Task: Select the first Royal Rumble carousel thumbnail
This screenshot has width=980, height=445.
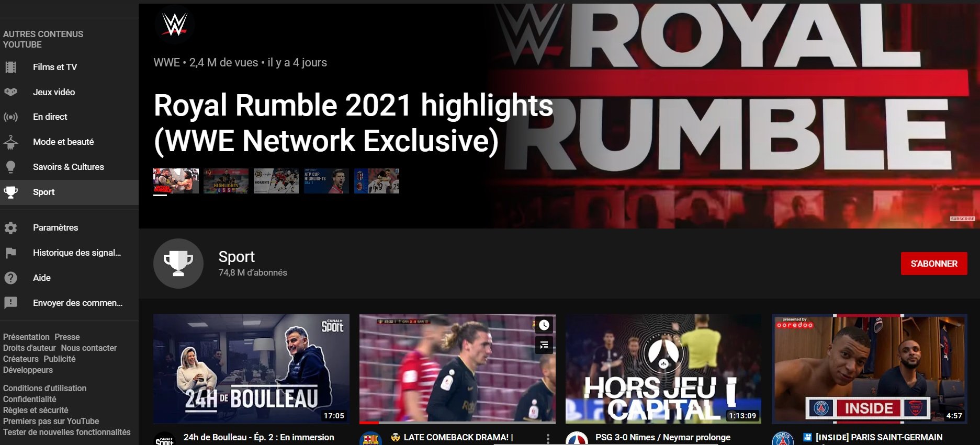Action: point(176,181)
